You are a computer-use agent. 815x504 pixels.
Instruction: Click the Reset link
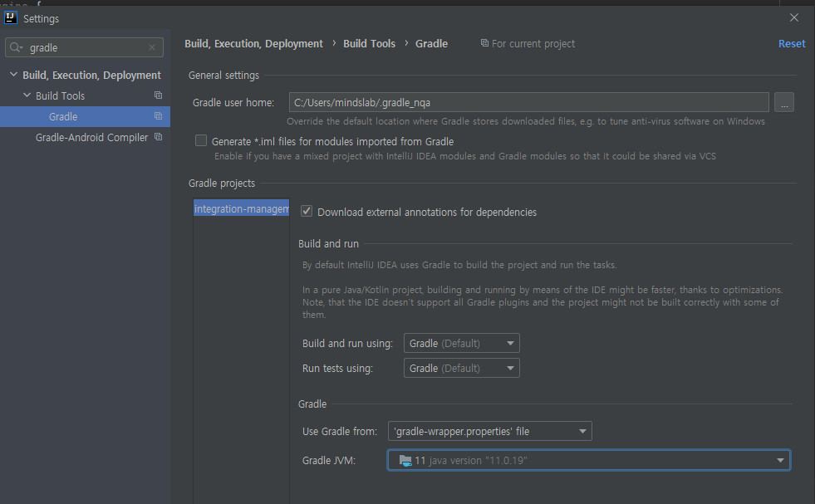tap(792, 44)
